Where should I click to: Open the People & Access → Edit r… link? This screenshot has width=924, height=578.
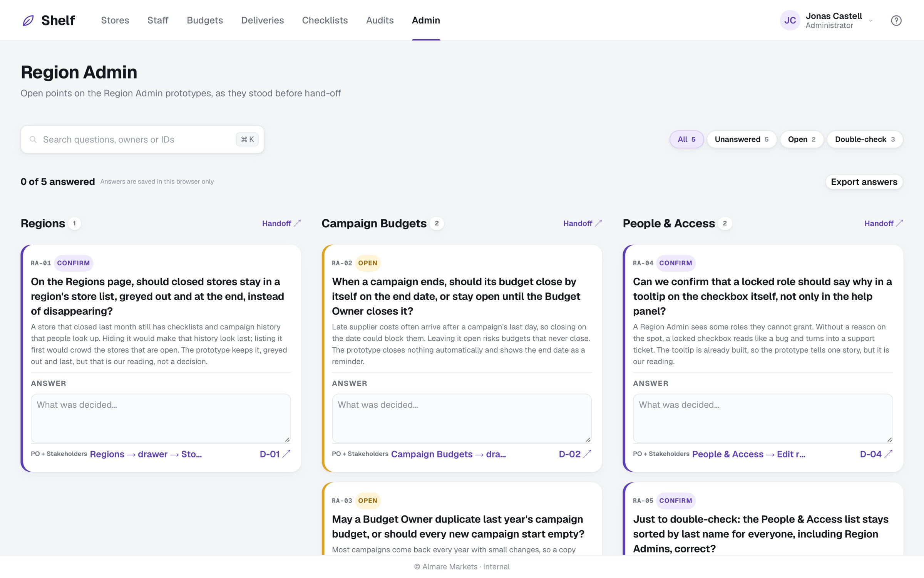(x=749, y=454)
